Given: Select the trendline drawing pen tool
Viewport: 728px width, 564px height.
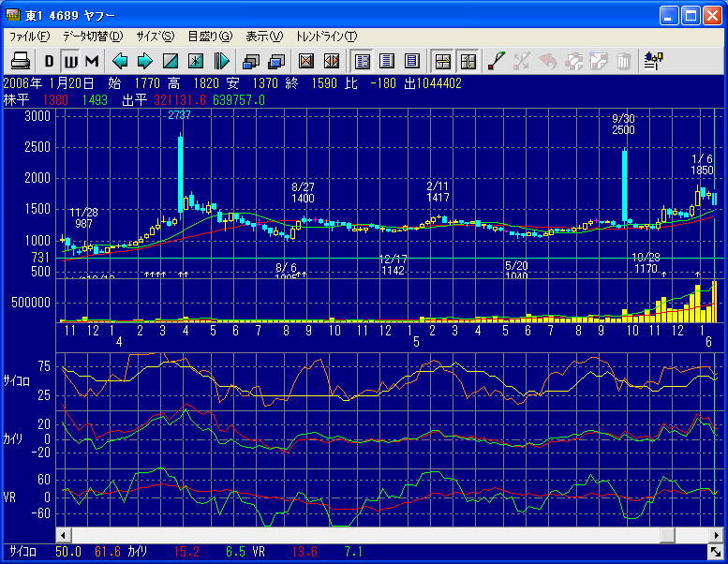Looking at the screenshot, I should pos(497,61).
